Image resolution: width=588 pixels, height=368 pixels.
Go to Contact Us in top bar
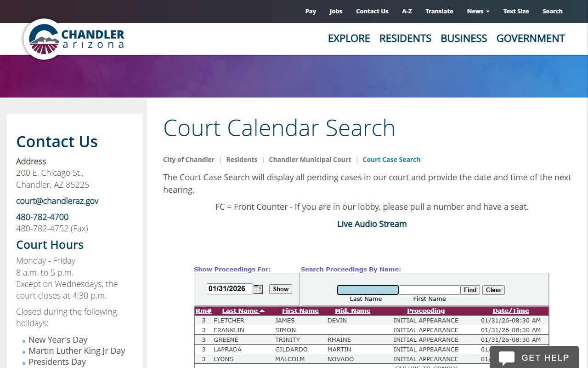tap(372, 11)
